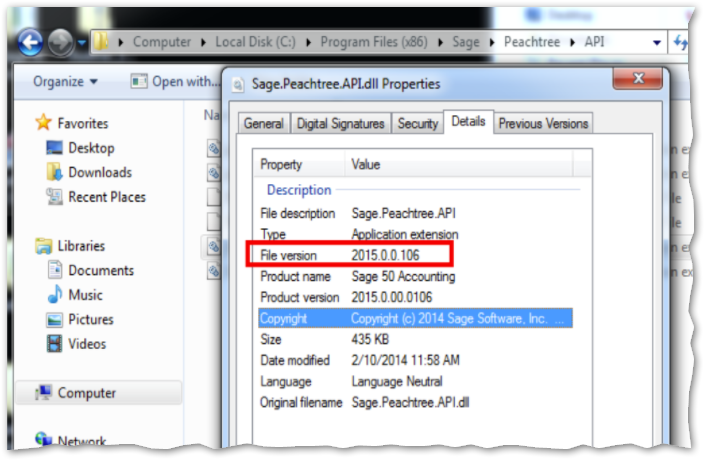This screenshot has width=706, height=461.
Task: Switch to the Digital Signatures tab
Action: click(340, 123)
